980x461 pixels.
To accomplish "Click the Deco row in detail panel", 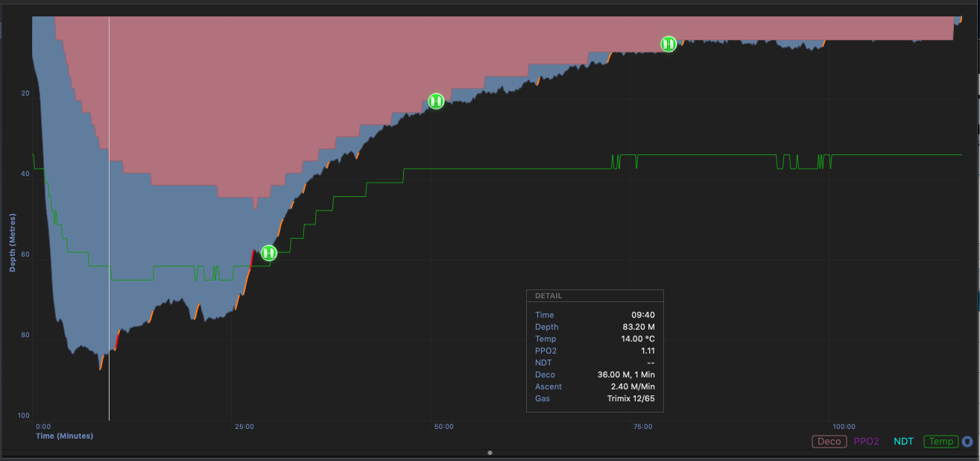I will click(594, 374).
